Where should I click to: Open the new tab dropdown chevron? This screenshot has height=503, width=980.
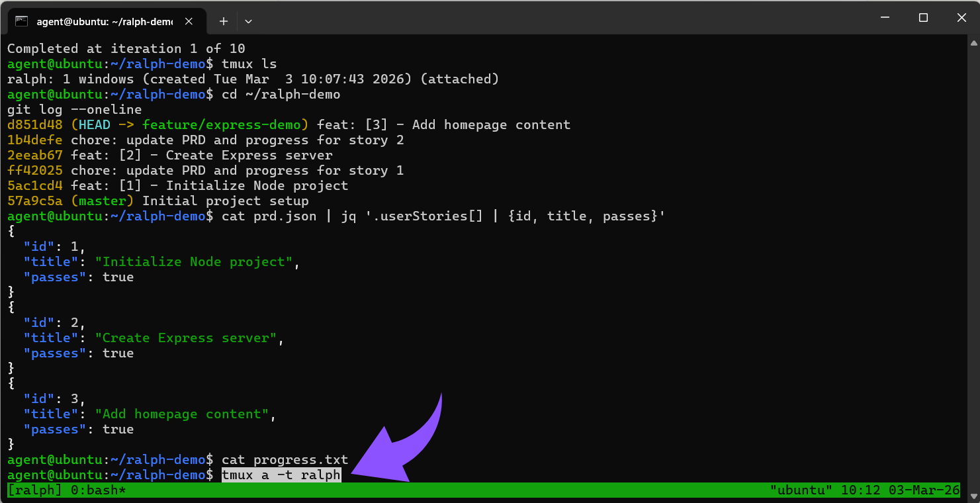click(x=248, y=21)
